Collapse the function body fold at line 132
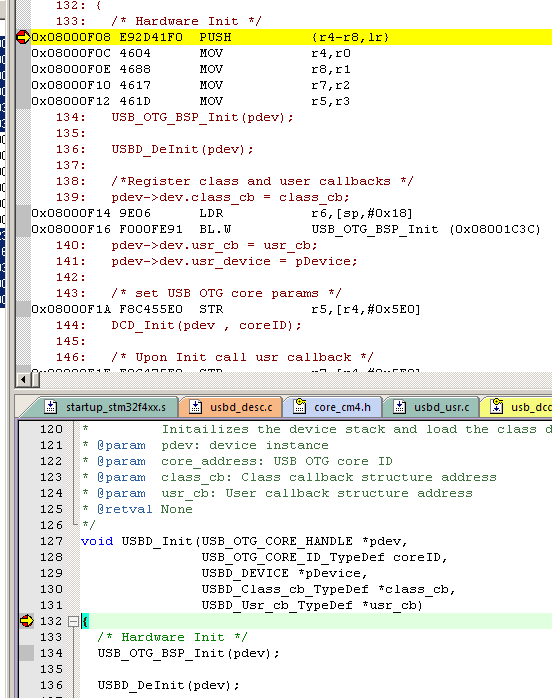 pos(73,621)
